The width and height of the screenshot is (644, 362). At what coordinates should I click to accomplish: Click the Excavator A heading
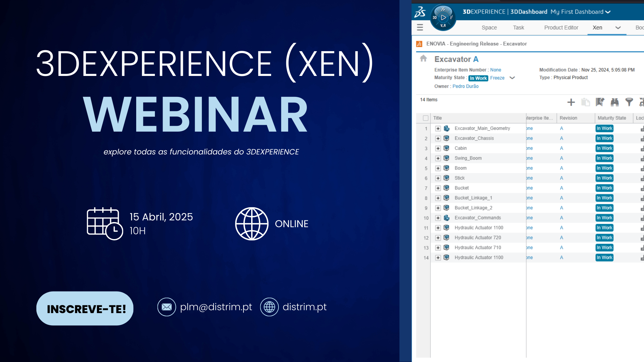[x=456, y=59]
